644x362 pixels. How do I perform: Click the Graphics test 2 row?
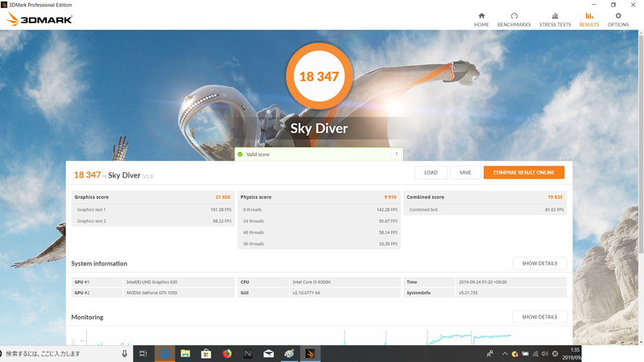[153, 220]
